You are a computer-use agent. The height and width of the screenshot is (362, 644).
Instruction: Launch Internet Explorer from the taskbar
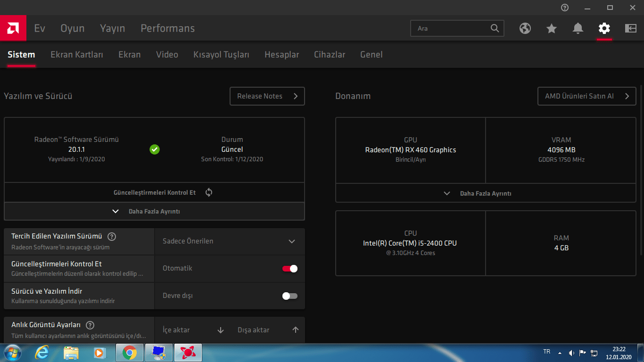pos(42,353)
